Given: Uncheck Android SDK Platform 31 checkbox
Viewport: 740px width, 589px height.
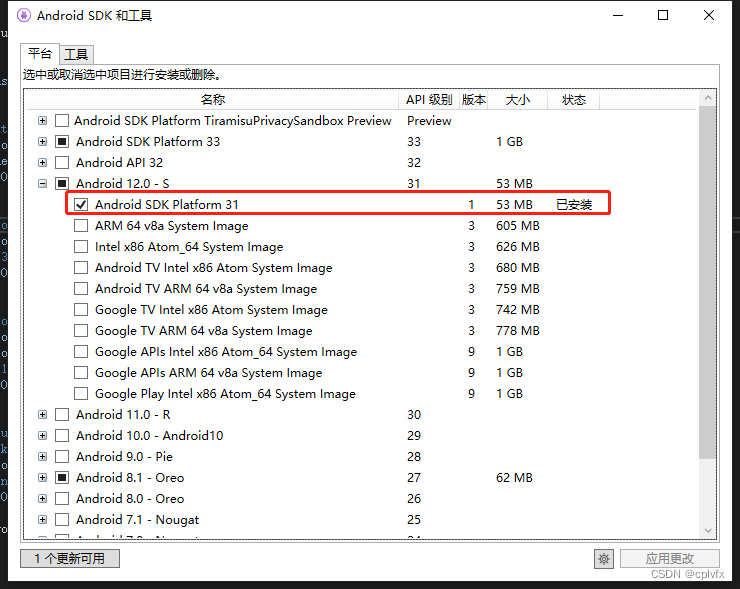Looking at the screenshot, I should coord(81,205).
